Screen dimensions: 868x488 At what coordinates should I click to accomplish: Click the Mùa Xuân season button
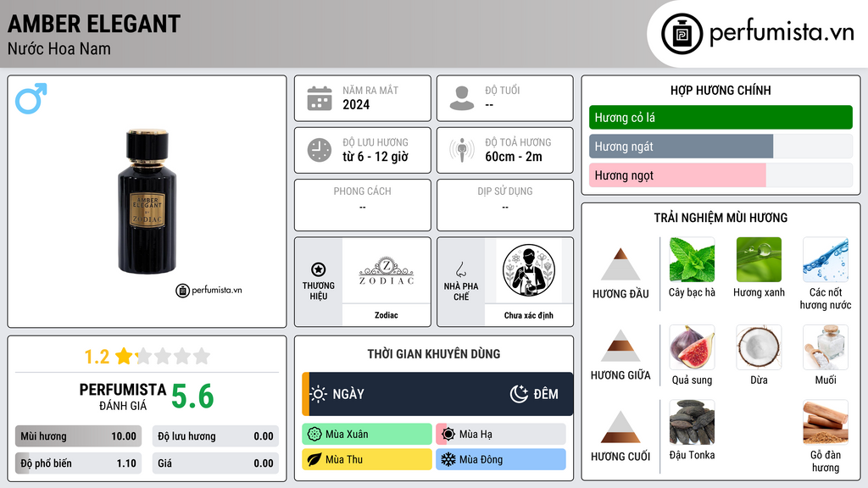pos(367,435)
